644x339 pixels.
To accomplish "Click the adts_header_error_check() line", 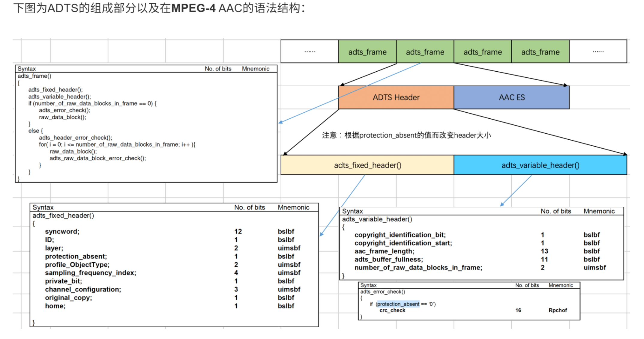I will pos(75,138).
